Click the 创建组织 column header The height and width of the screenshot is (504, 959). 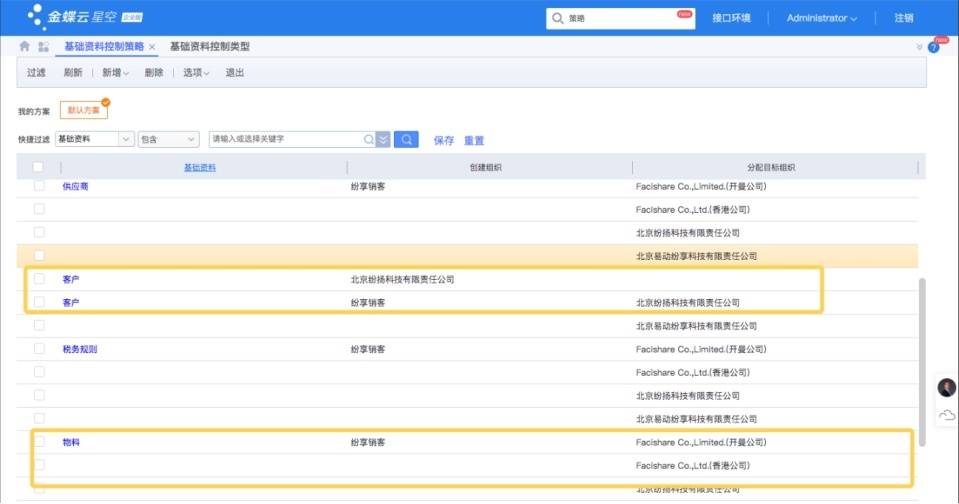(x=486, y=167)
